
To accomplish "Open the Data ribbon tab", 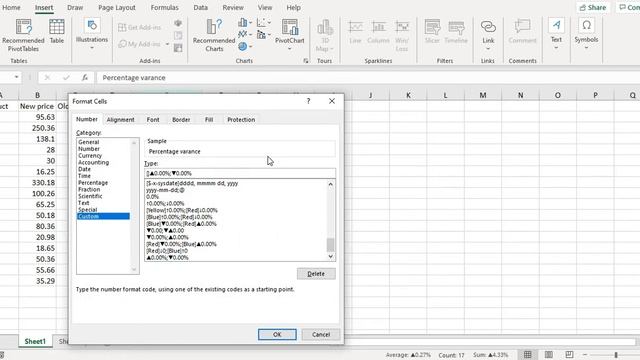I will point(200,8).
